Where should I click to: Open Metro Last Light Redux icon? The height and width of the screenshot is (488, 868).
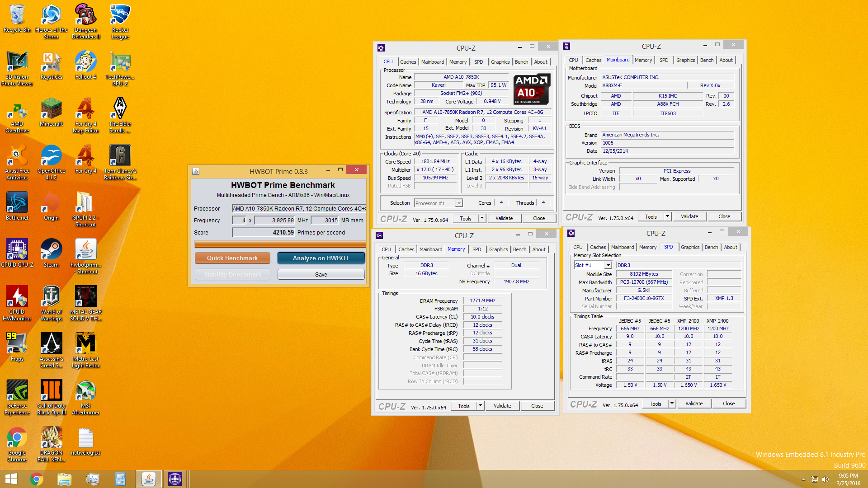point(85,351)
